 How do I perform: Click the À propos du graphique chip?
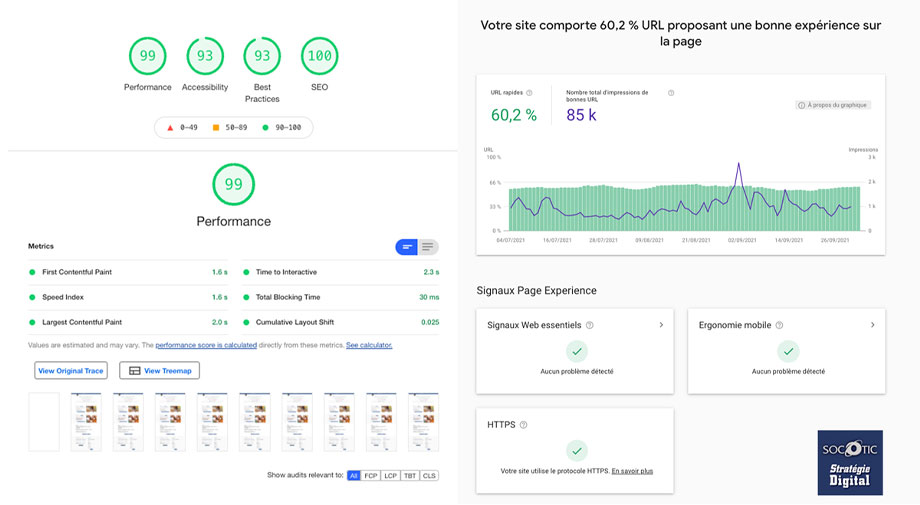833,105
